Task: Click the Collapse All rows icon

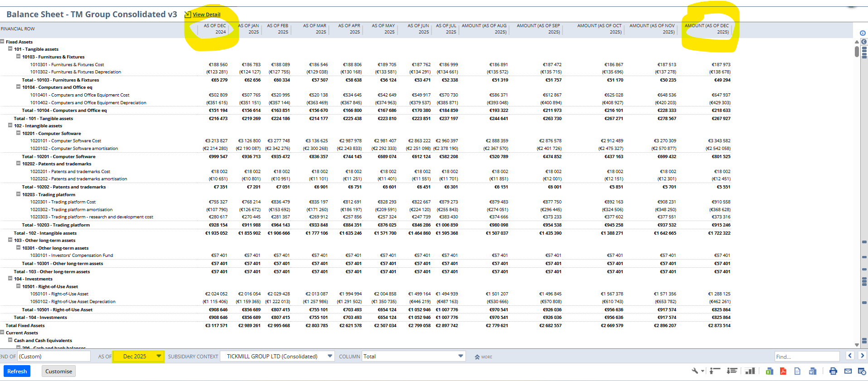Action: [715, 371]
